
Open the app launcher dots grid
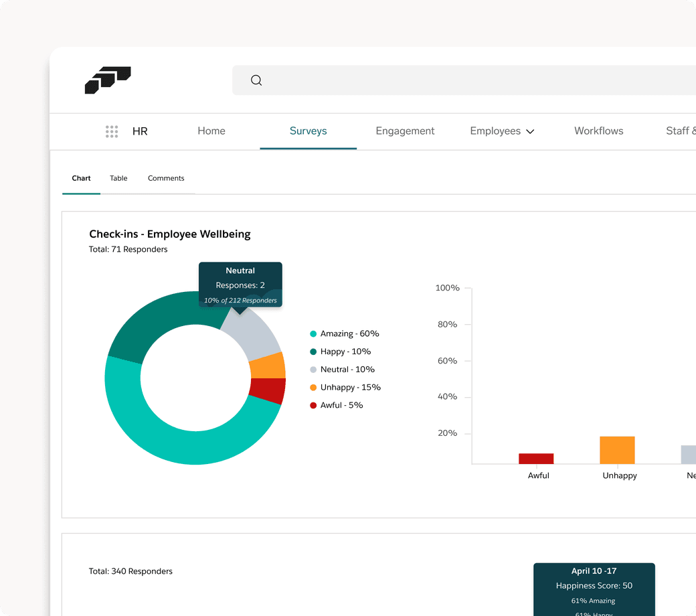coord(112,131)
